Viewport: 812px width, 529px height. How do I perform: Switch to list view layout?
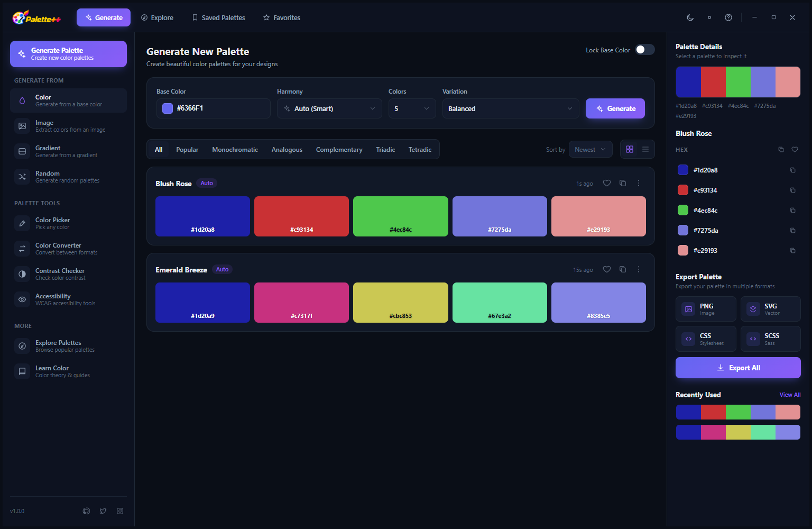645,149
